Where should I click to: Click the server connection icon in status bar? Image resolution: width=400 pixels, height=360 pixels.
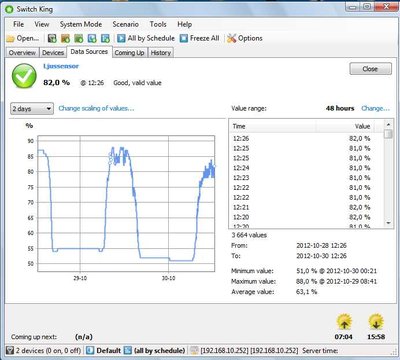[x=194, y=351]
